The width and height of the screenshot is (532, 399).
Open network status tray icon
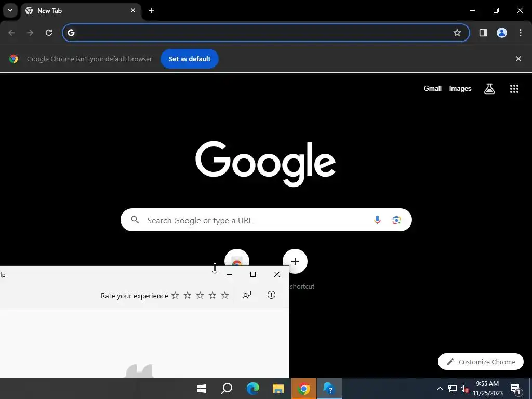tap(453, 389)
